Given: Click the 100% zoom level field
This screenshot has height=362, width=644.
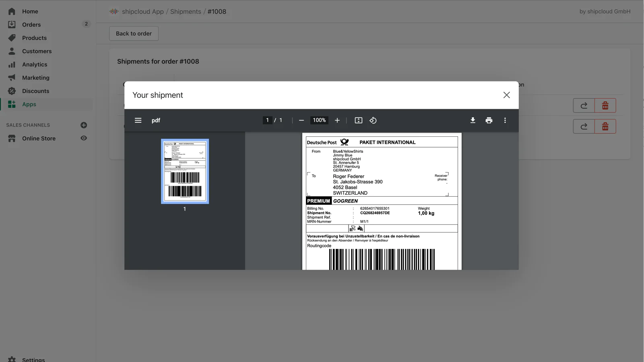Looking at the screenshot, I should (319, 120).
